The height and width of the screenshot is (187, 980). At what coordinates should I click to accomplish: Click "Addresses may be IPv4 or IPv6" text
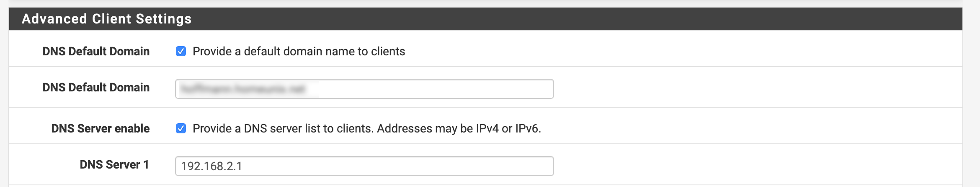[459, 128]
